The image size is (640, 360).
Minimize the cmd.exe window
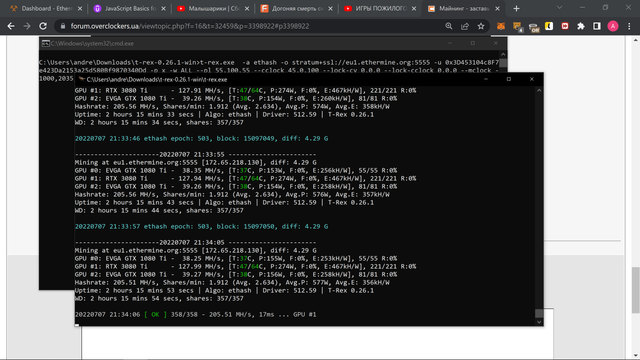450,43
